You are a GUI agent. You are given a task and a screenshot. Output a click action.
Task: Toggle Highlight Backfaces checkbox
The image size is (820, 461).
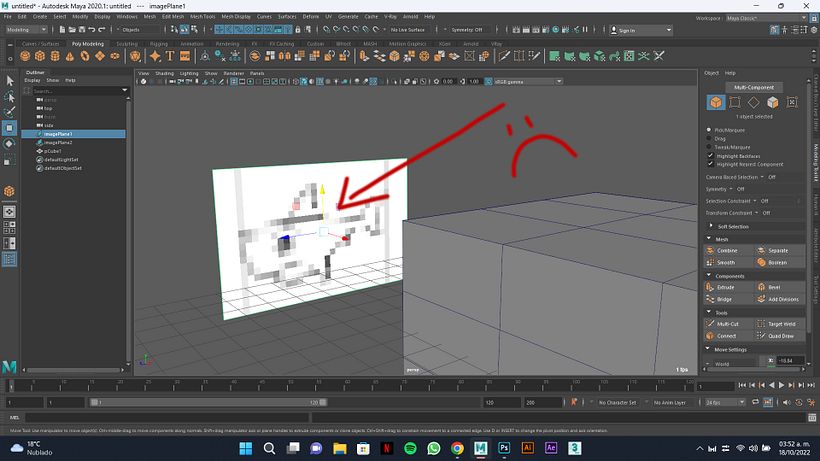(711, 155)
